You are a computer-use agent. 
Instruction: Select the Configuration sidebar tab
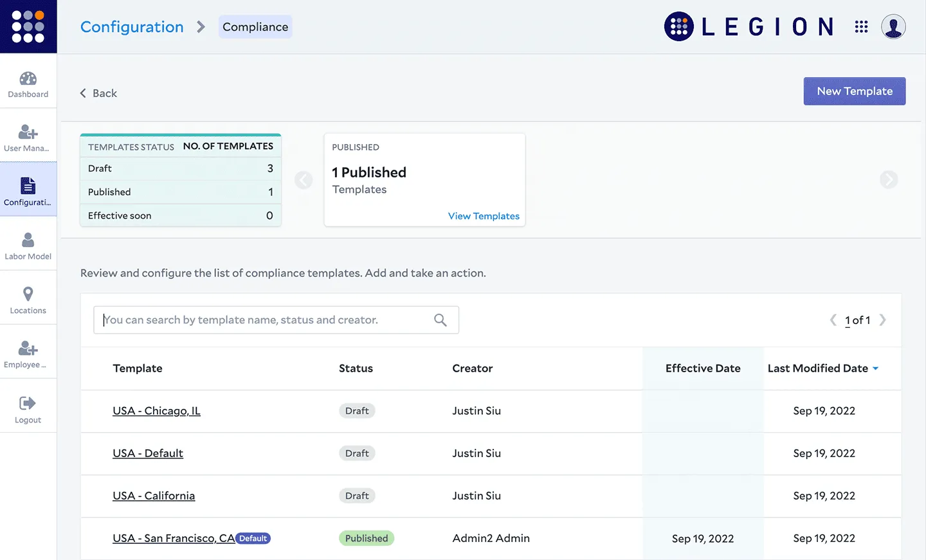coord(28,190)
